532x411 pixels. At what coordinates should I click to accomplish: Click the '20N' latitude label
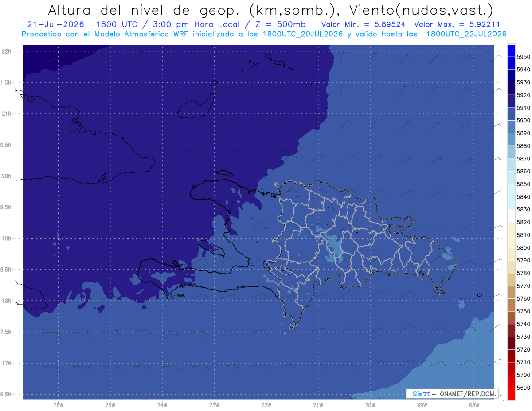coord(8,176)
